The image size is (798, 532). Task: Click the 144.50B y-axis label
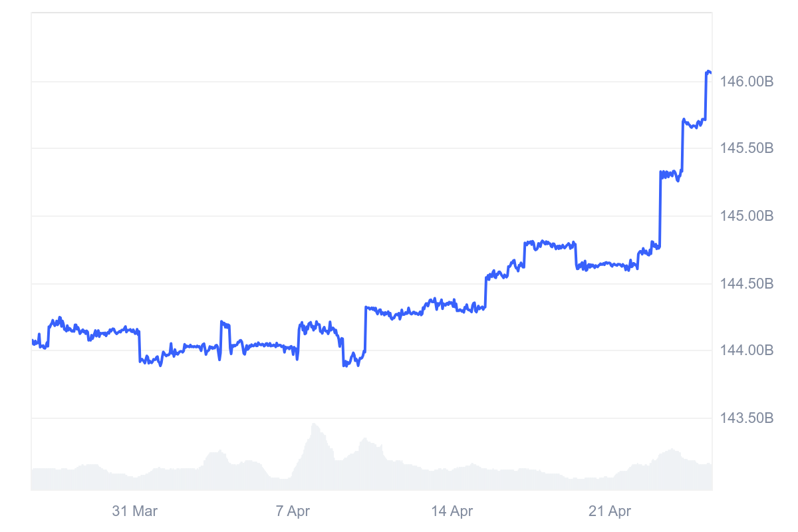tap(747, 284)
